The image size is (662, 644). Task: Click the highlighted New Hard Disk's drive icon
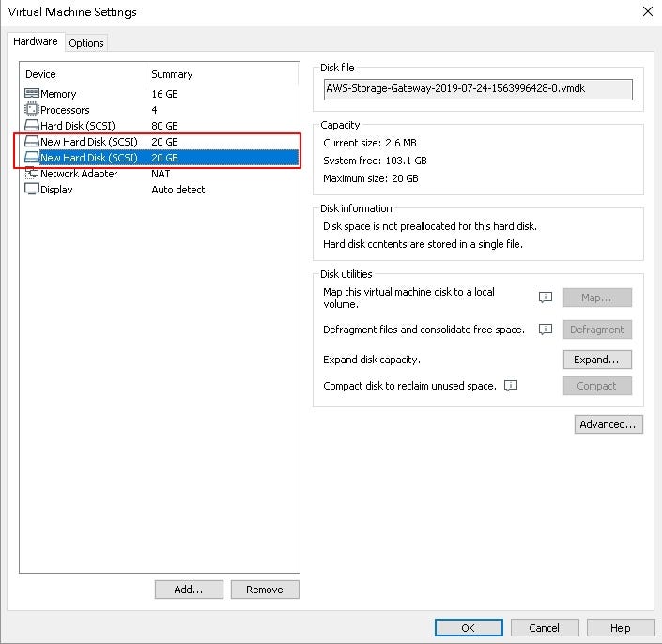32,158
